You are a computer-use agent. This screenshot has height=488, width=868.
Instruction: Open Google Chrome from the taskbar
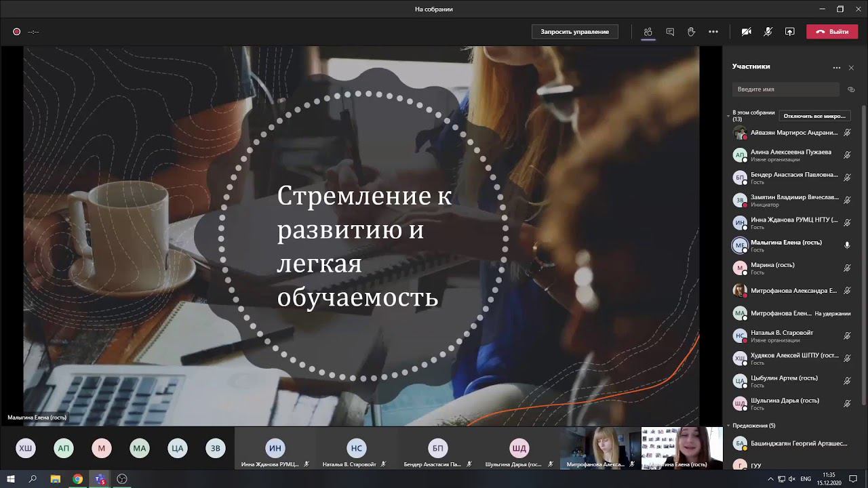78,479
